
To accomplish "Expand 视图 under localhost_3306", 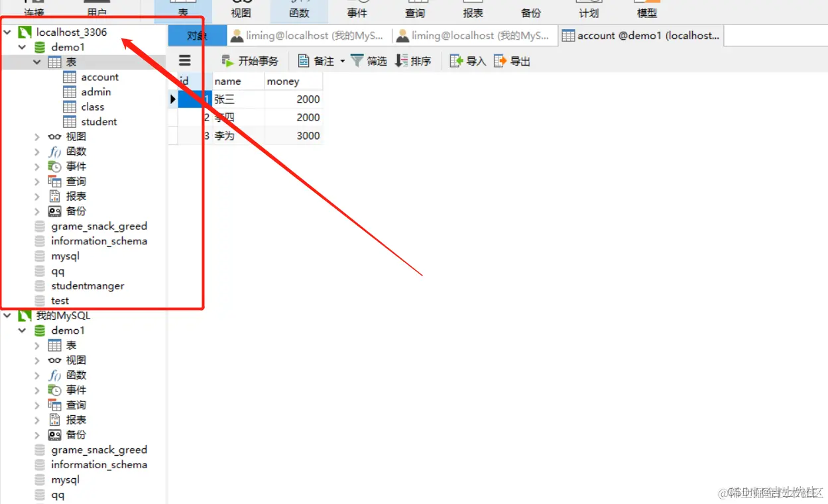I will pos(37,137).
